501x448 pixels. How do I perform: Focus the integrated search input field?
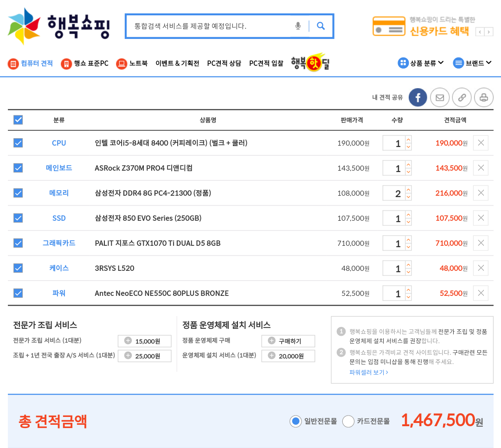pyautogui.click(x=209, y=26)
